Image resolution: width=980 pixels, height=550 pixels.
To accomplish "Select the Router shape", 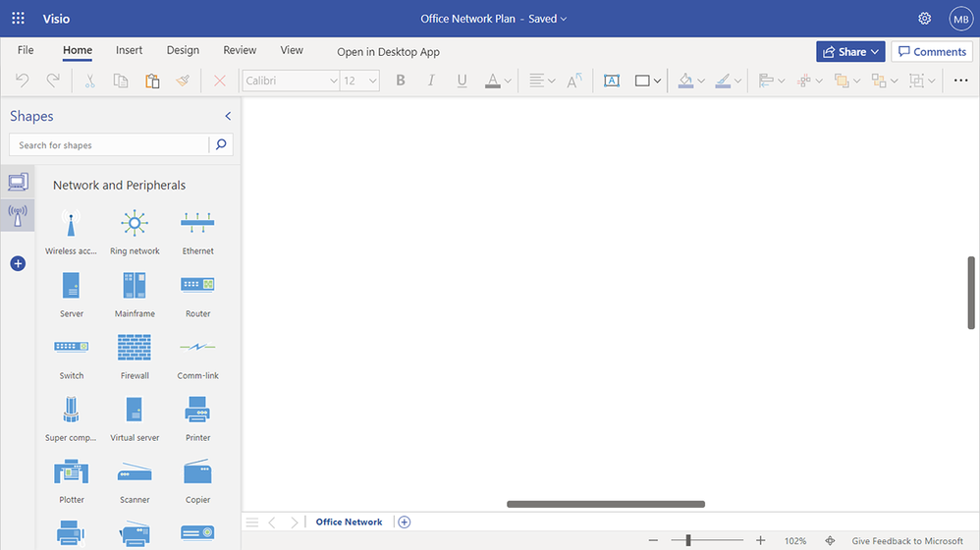I will click(197, 286).
